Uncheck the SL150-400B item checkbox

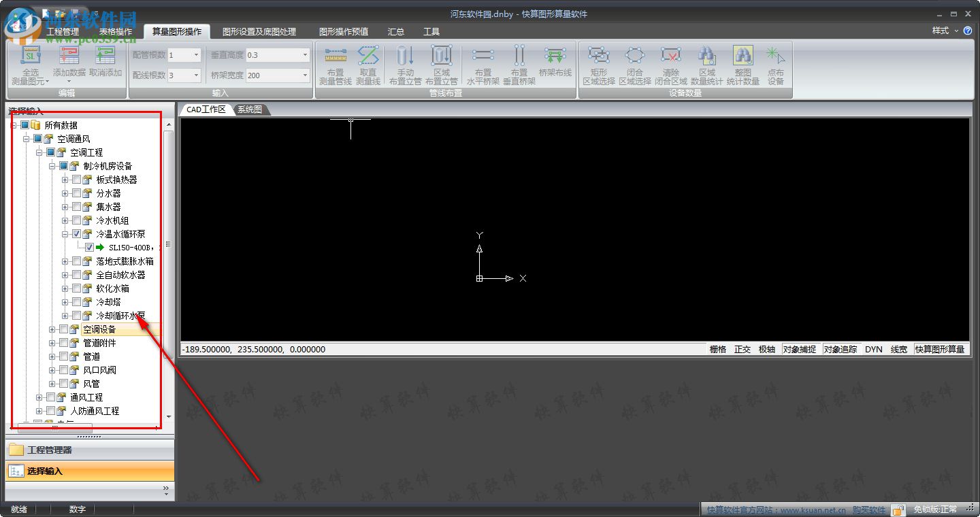click(x=89, y=248)
